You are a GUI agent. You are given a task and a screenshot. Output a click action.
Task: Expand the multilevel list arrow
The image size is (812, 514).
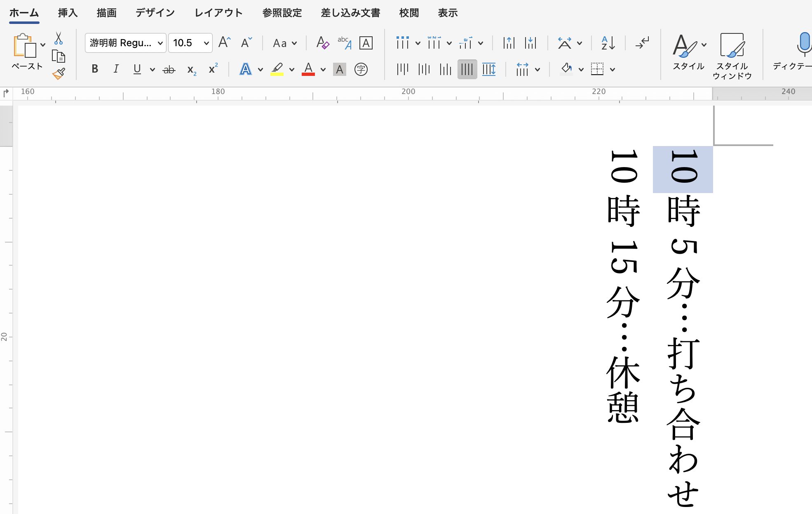click(481, 43)
